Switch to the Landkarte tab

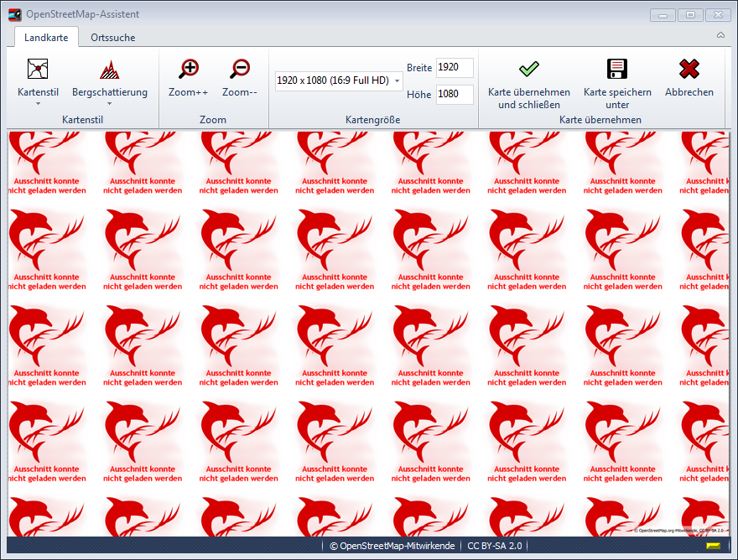(46, 37)
